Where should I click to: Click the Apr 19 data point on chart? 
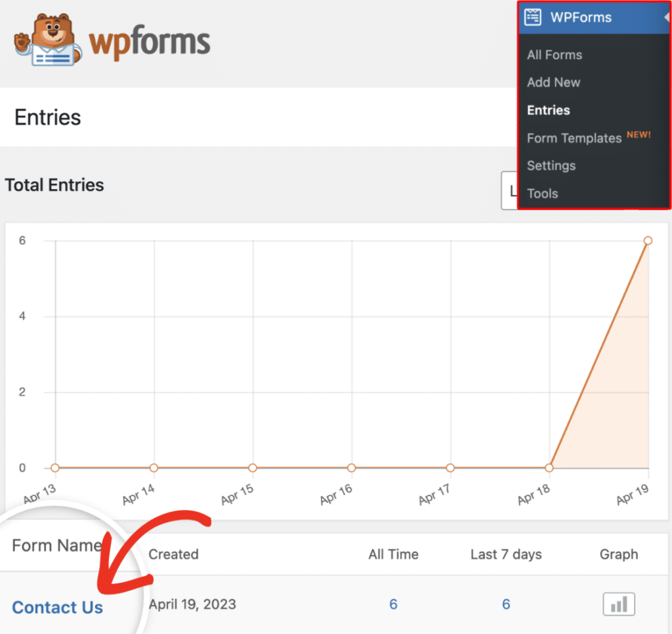[x=648, y=241]
